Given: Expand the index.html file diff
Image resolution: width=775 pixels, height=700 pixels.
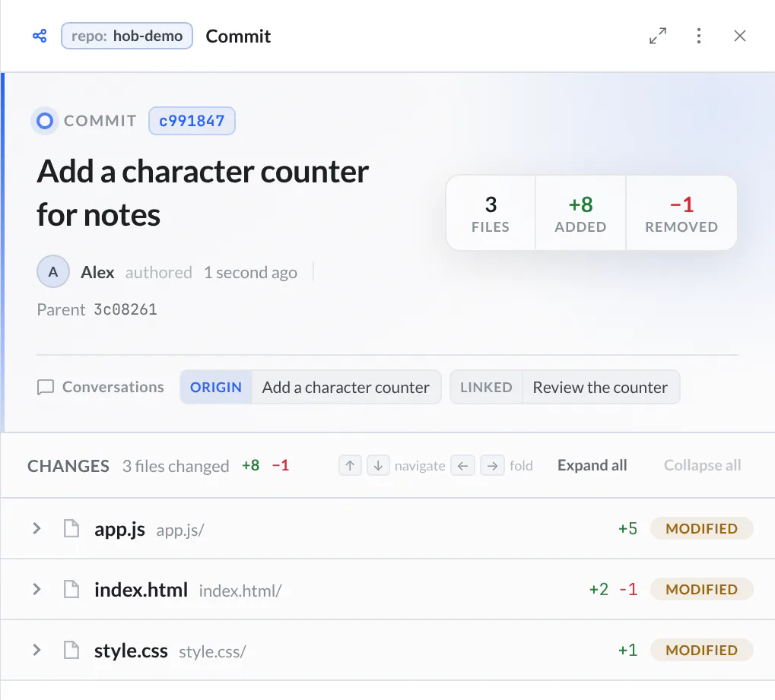Looking at the screenshot, I should (x=37, y=589).
